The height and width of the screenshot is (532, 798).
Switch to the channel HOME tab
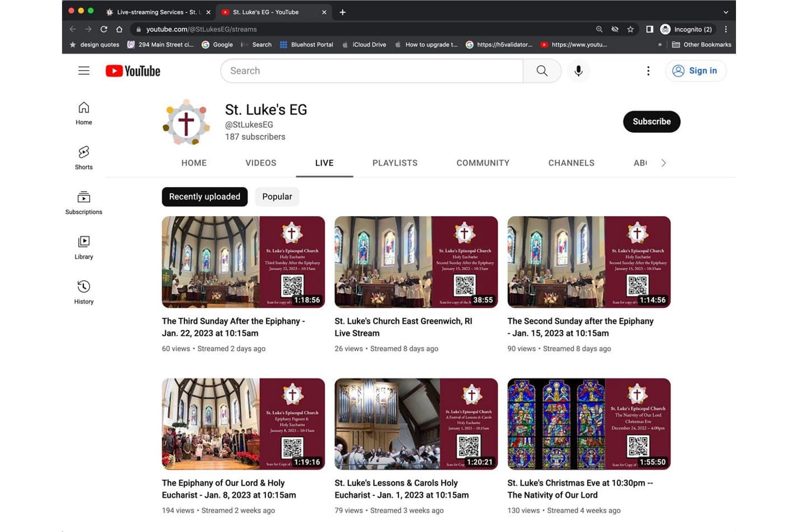click(x=194, y=163)
